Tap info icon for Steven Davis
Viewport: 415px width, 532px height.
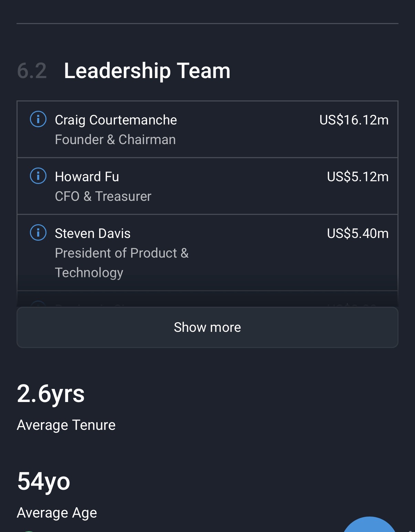(x=38, y=233)
